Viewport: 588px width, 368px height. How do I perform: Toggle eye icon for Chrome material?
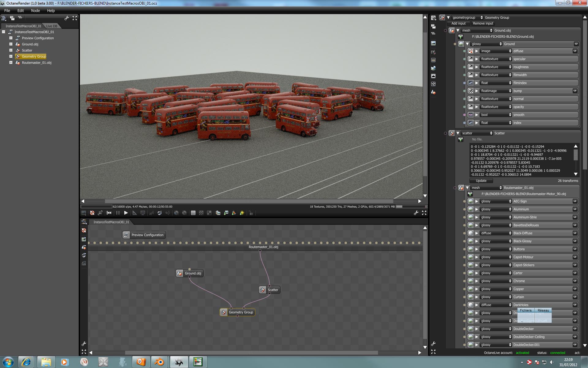point(575,281)
